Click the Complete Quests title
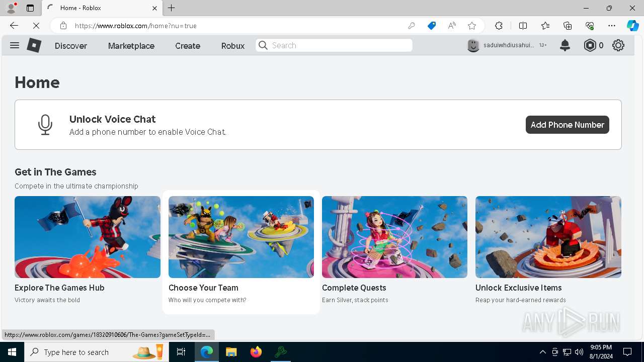 coord(354,288)
